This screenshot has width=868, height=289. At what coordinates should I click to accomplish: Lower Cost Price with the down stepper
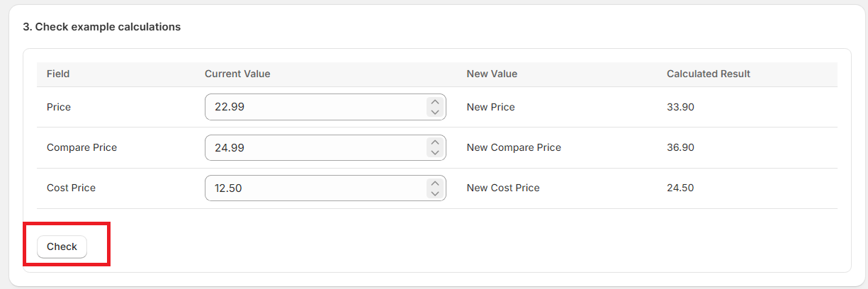pyautogui.click(x=435, y=193)
